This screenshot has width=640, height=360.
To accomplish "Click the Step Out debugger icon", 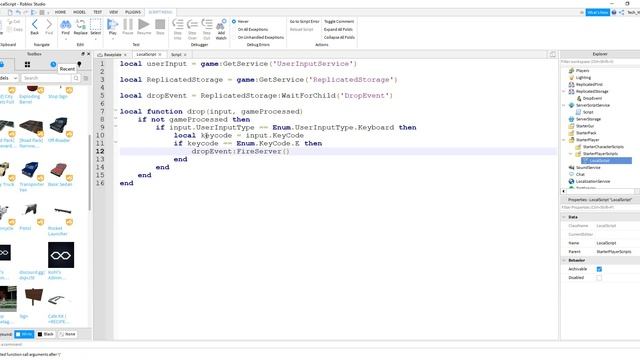I will click(x=207, y=24).
